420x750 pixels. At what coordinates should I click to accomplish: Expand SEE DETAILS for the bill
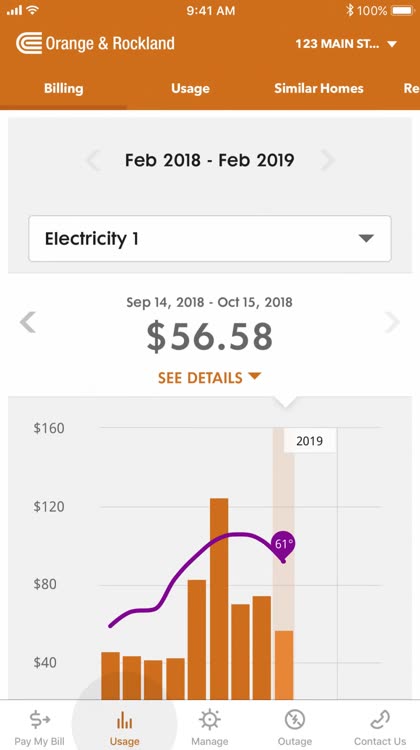click(210, 378)
